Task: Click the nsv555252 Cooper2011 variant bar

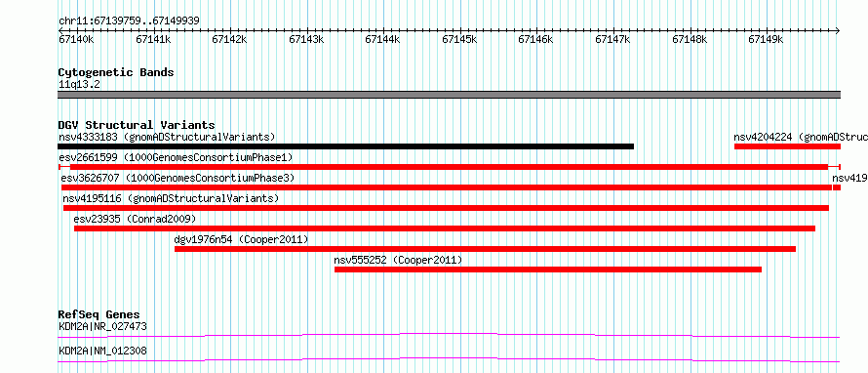Action: click(548, 269)
